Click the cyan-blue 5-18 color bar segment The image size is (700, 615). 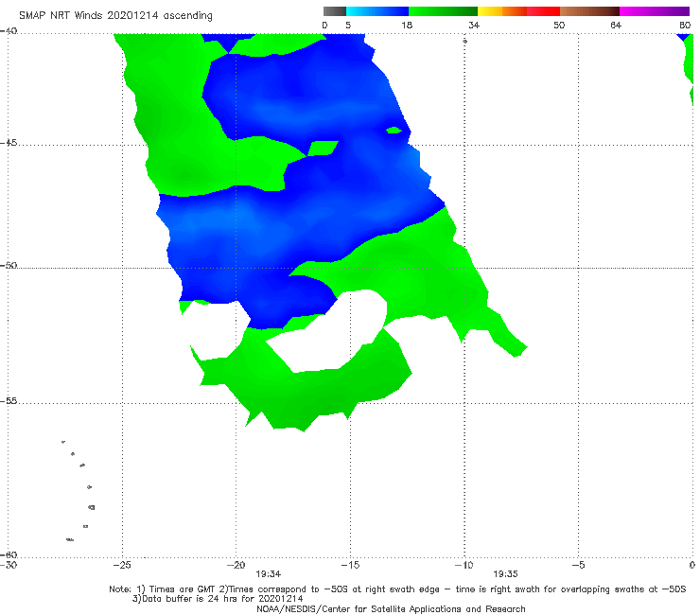click(x=377, y=11)
